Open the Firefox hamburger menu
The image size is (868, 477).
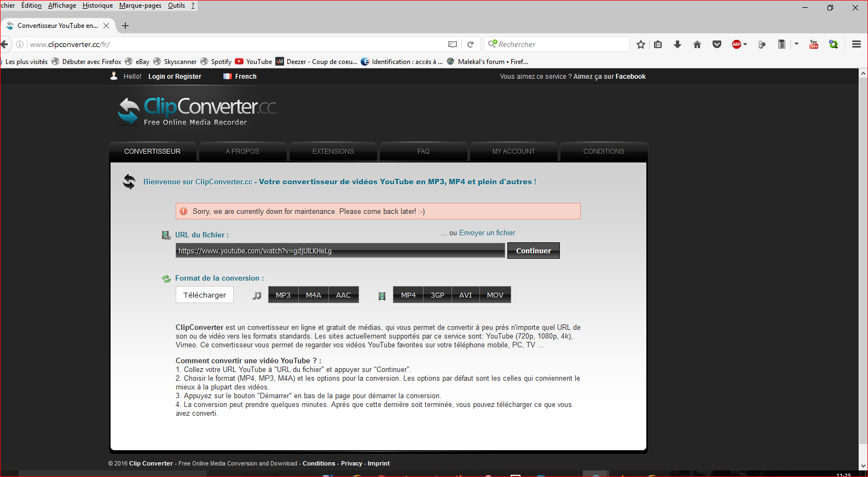857,44
